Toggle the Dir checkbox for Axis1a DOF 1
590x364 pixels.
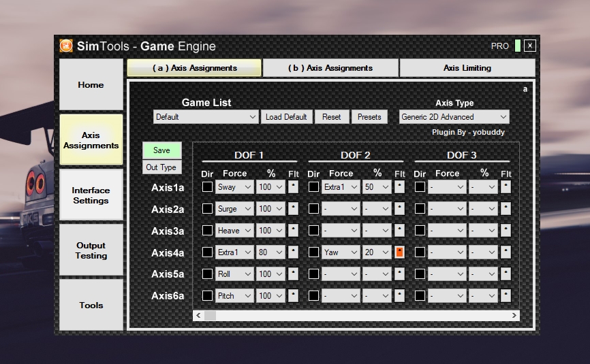(207, 187)
